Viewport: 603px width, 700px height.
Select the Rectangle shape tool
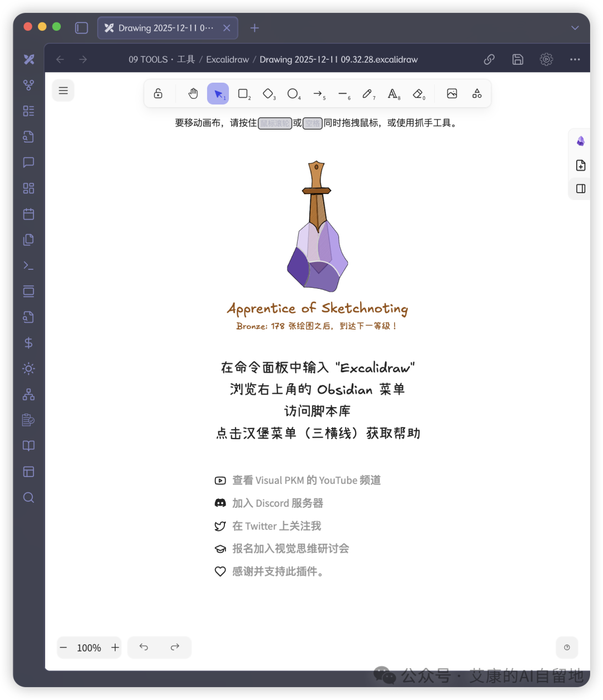pos(243,94)
